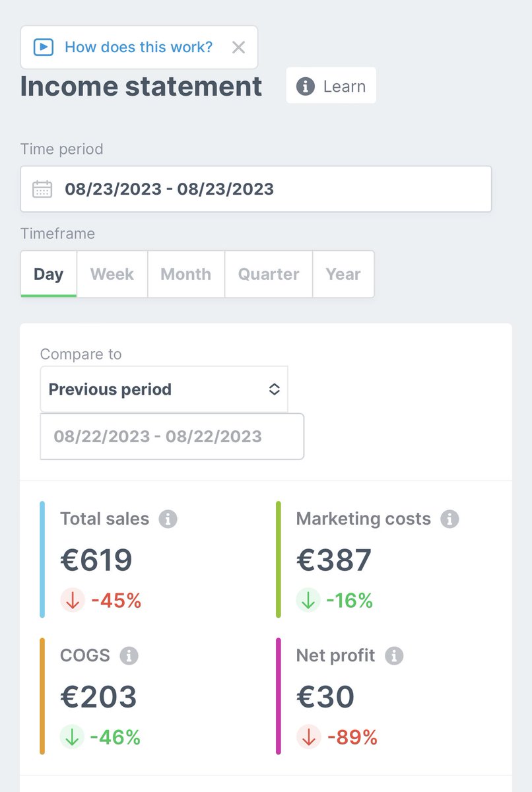Click the red down-arrow under Total sales
This screenshot has height=792, width=532.
73,601
